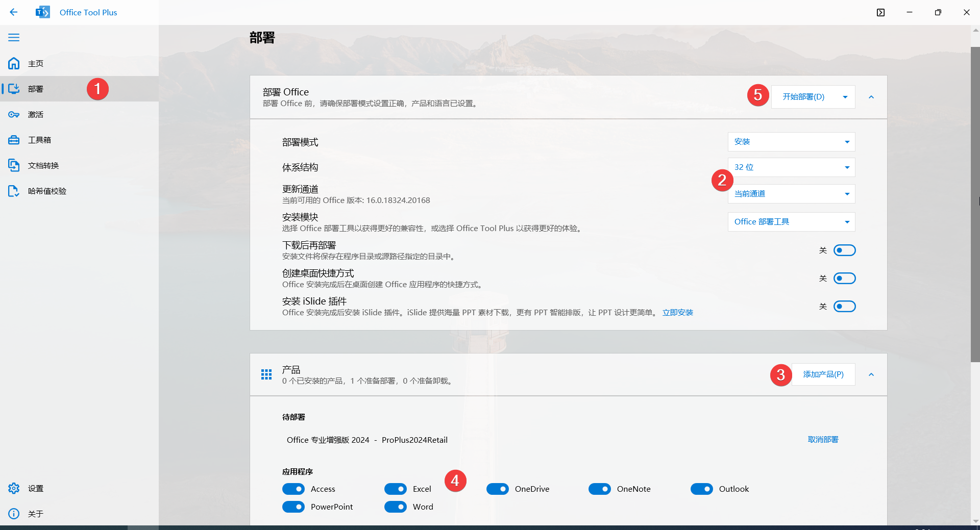Click the 添加产品(P) button

[x=823, y=374]
